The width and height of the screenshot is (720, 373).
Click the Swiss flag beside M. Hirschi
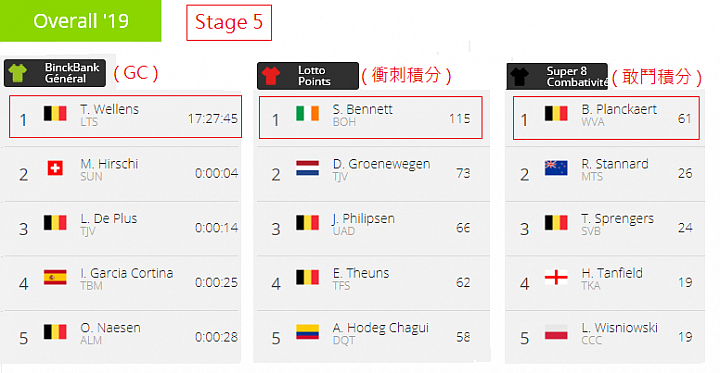[55, 168]
